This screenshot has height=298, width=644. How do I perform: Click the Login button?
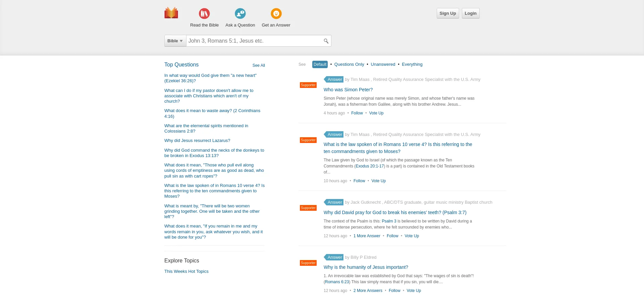coord(471,13)
